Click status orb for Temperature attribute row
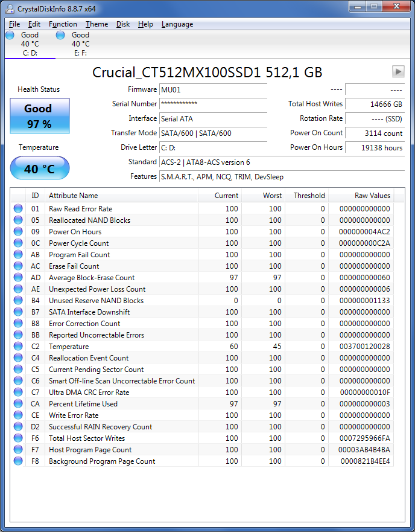 coord(18,347)
